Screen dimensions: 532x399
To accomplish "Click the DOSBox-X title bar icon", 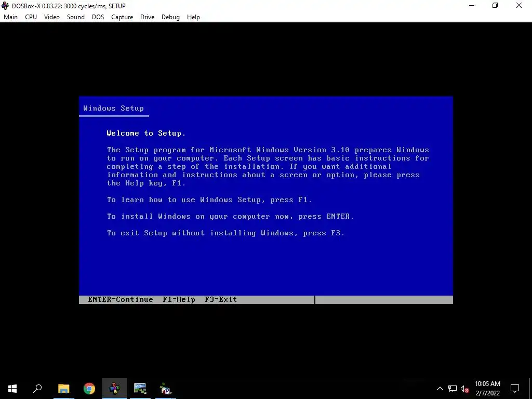I will [x=5, y=6].
